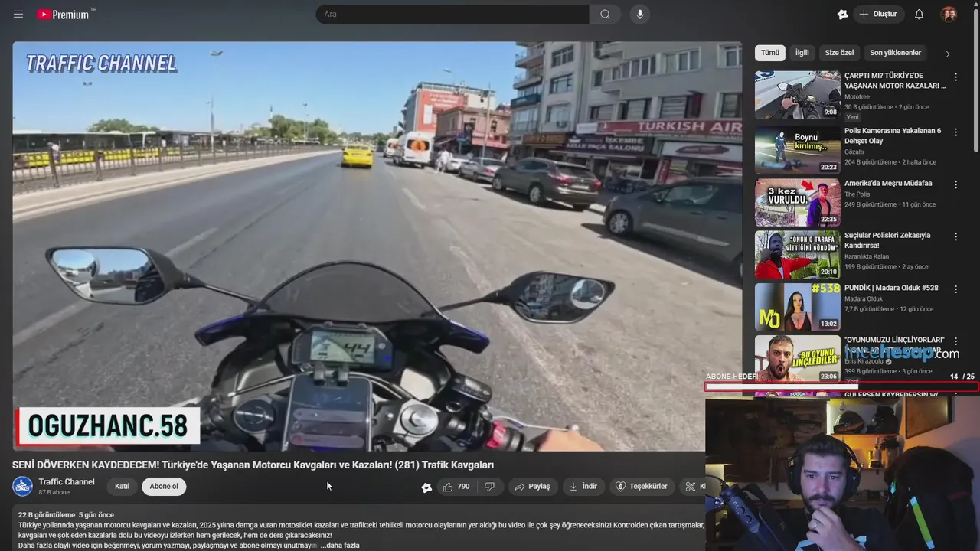
Task: Open Traffic Channel name link
Action: (x=67, y=482)
